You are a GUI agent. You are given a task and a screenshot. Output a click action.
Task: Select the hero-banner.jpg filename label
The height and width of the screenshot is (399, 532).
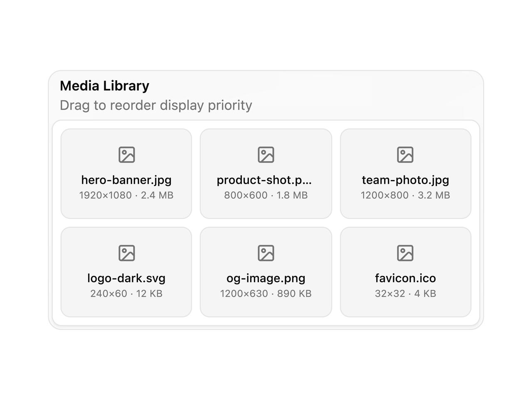pyautogui.click(x=126, y=180)
